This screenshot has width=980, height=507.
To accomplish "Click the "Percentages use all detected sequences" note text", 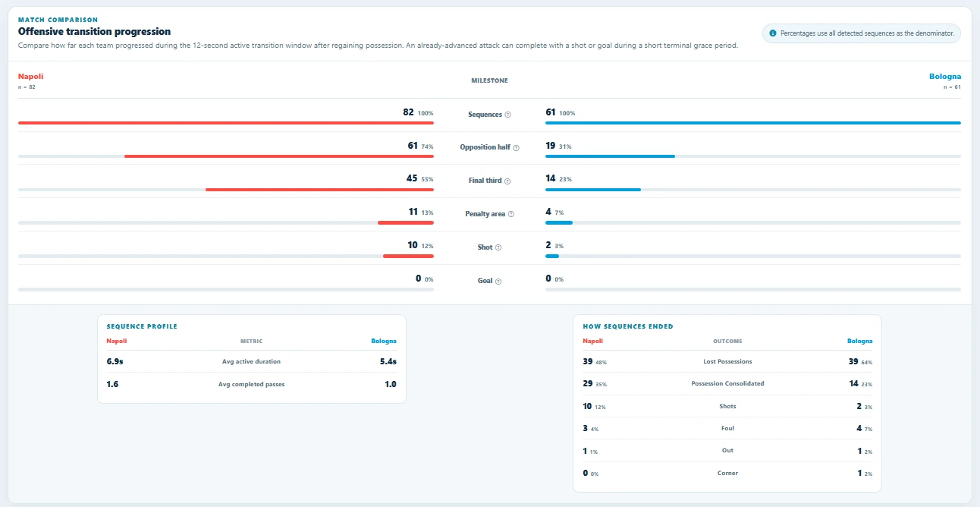I will [868, 33].
